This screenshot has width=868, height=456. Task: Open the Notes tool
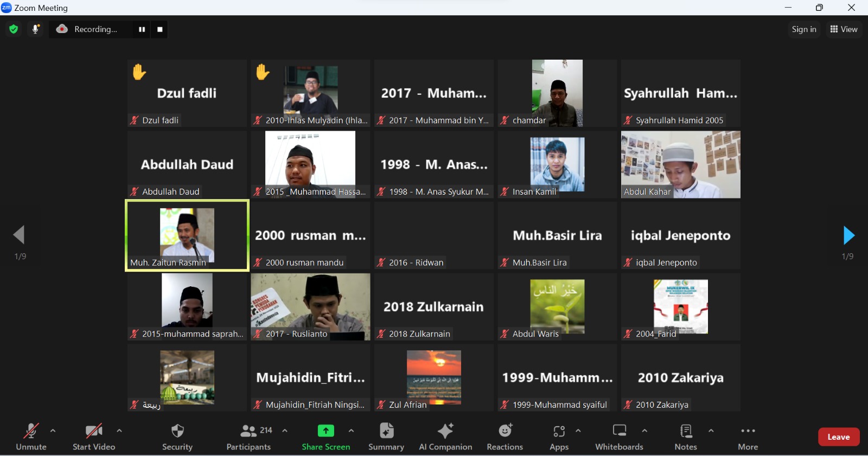pos(686,431)
